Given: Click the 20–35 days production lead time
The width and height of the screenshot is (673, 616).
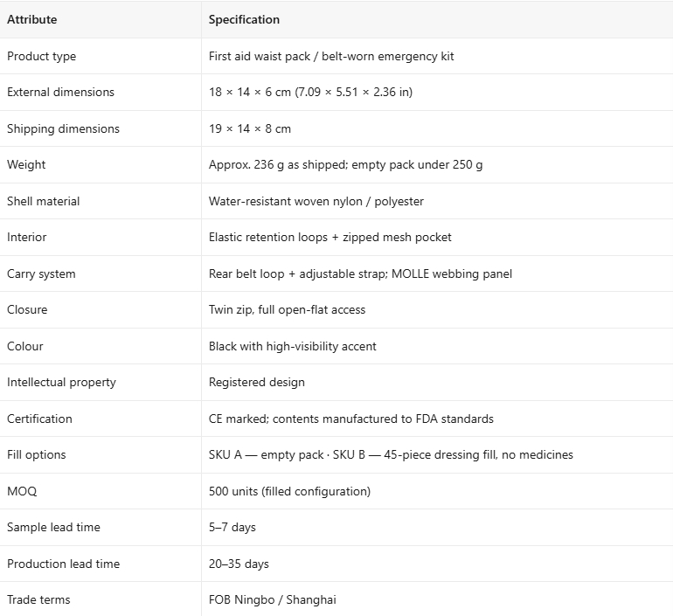Looking at the screenshot, I should pyautogui.click(x=239, y=564).
